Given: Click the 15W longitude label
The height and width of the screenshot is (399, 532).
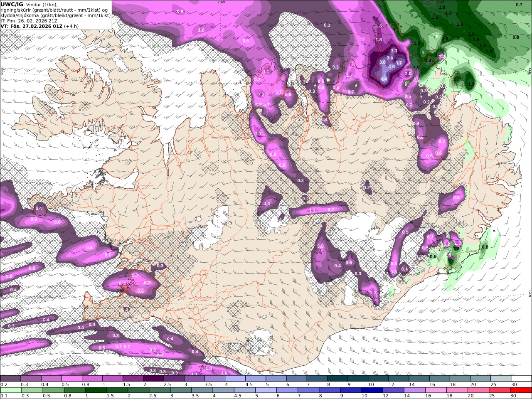Looking at the screenshot, I should [x=441, y=2].
